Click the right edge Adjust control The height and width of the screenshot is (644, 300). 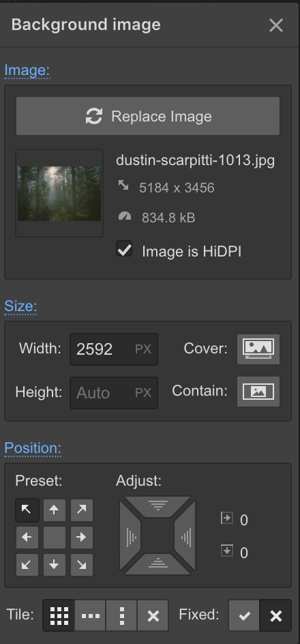[x=185, y=536]
